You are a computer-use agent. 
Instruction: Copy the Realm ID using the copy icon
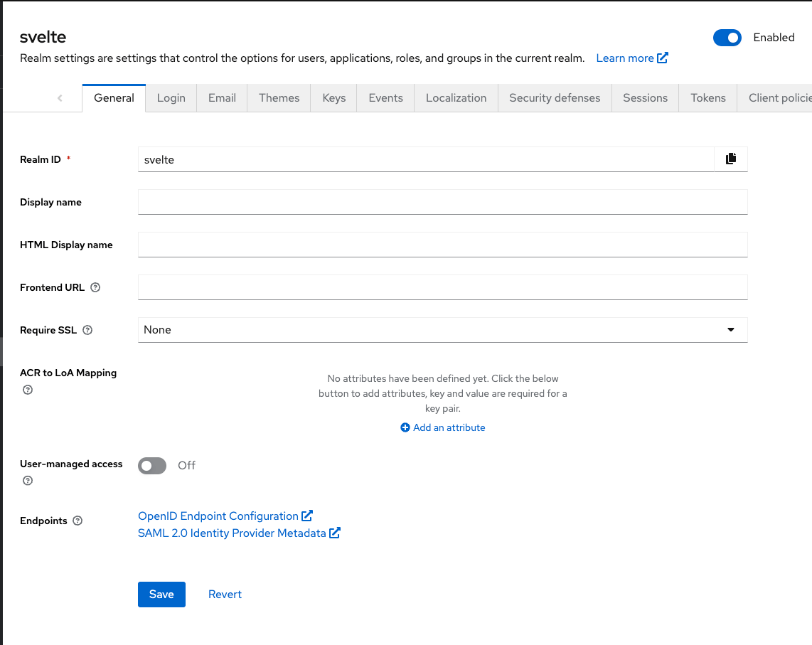[730, 159]
